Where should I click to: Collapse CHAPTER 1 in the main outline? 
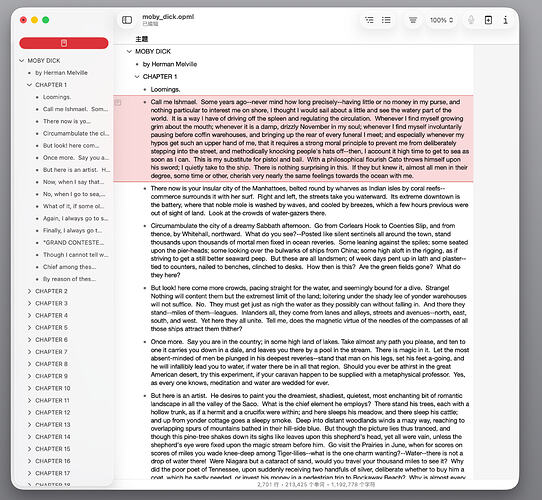tap(137, 76)
